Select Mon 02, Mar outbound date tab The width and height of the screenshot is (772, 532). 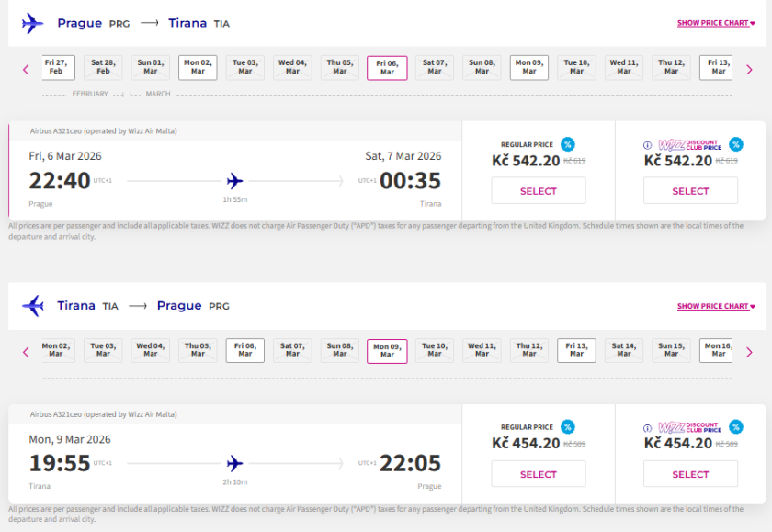198,68
